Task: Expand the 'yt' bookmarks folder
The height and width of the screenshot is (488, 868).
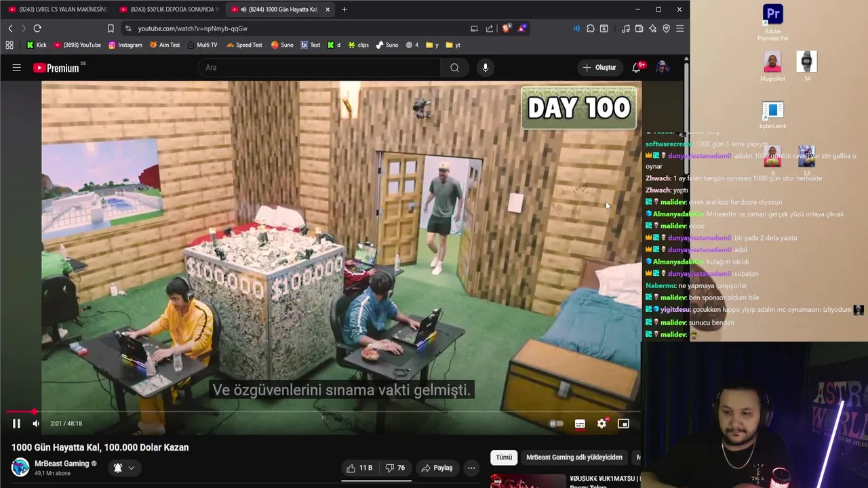Action: tap(453, 45)
